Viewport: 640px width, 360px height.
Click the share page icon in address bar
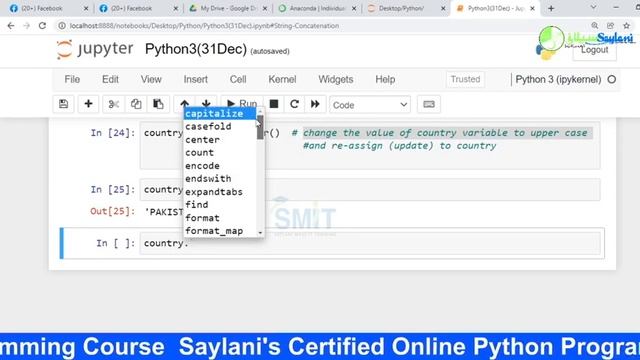(610, 26)
